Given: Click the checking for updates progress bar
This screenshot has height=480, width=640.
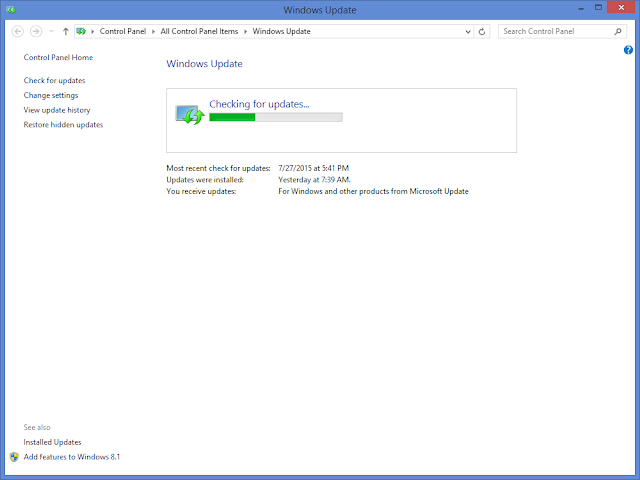Looking at the screenshot, I should (276, 117).
